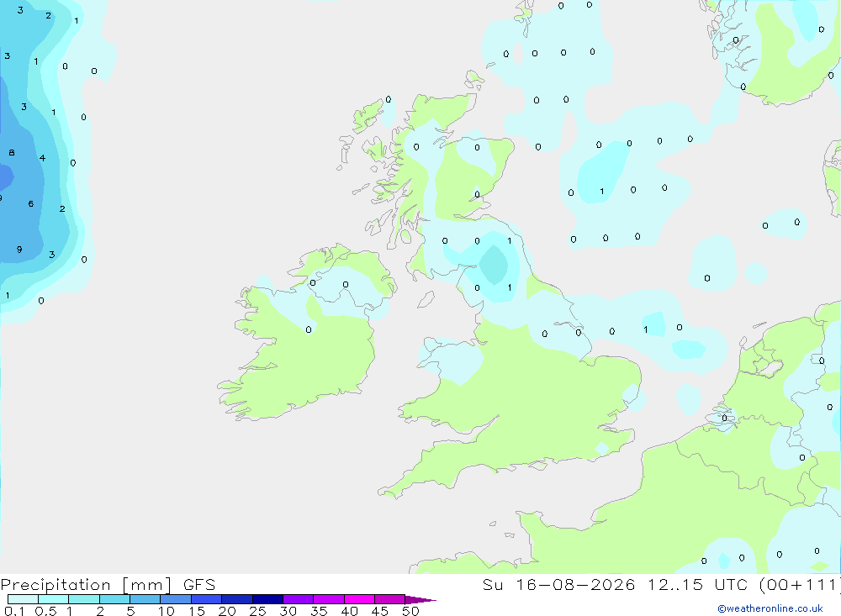The width and height of the screenshot is (841, 616).
Task: Click the legend swatch between 35 and 40
Action: [329, 599]
